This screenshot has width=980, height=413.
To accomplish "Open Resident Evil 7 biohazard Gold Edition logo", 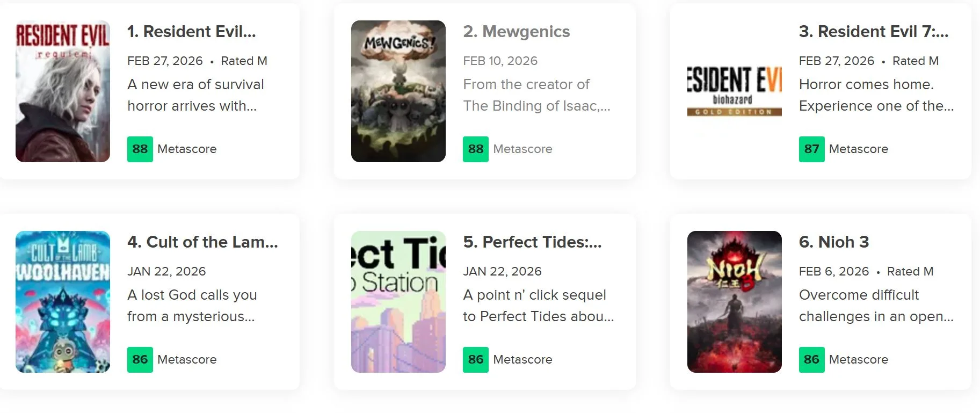I will pyautogui.click(x=734, y=91).
